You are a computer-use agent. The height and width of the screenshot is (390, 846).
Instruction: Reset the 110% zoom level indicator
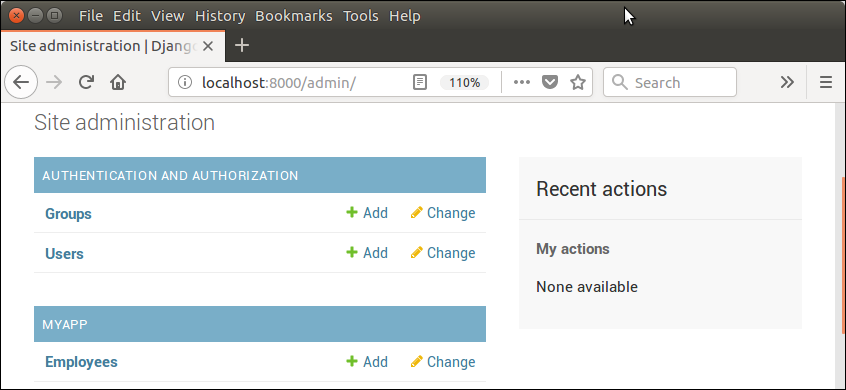pyautogui.click(x=465, y=83)
